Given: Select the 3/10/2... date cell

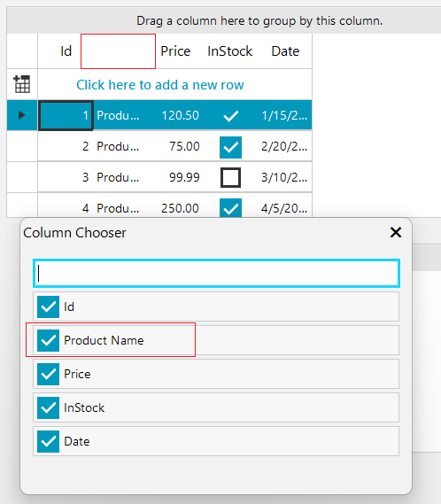Looking at the screenshot, I should point(284,177).
